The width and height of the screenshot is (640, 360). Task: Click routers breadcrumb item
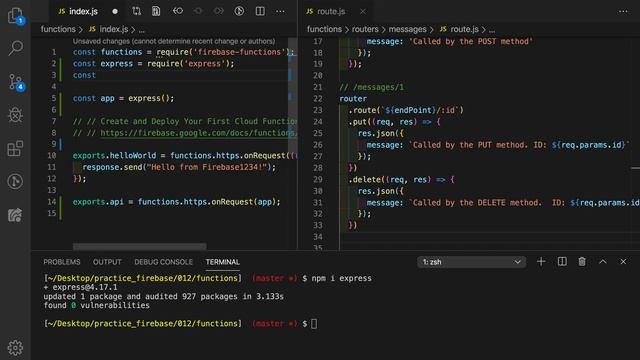pos(365,29)
